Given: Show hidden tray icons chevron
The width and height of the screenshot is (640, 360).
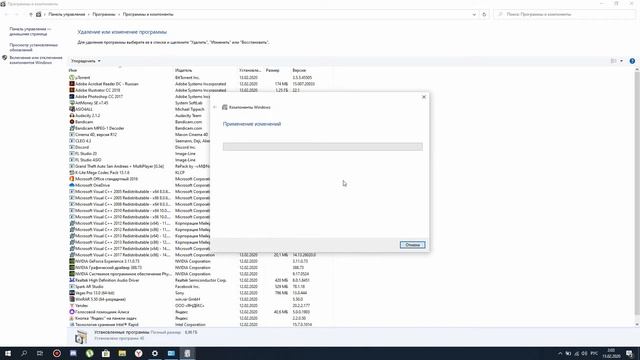Looking at the screenshot, I should click(x=560, y=353).
